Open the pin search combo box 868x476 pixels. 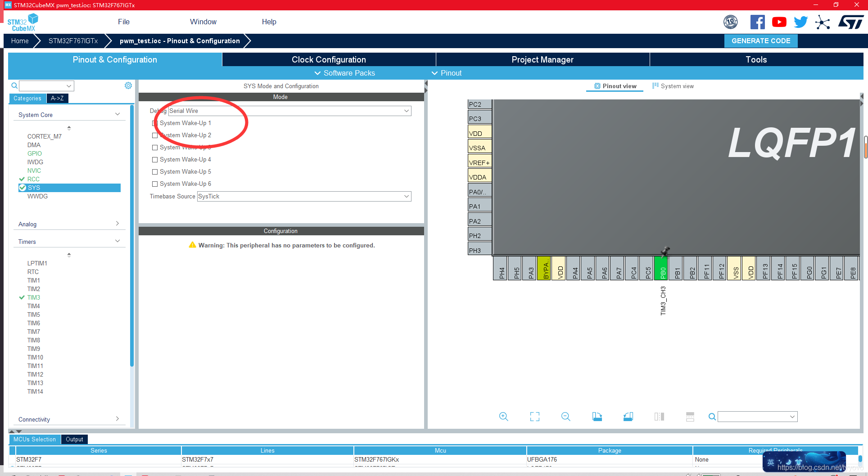tap(757, 417)
